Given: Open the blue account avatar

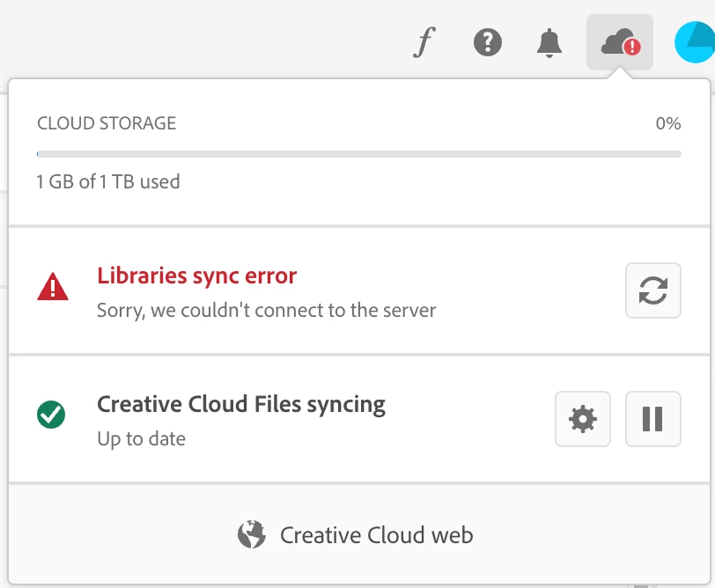Looking at the screenshot, I should 695,42.
